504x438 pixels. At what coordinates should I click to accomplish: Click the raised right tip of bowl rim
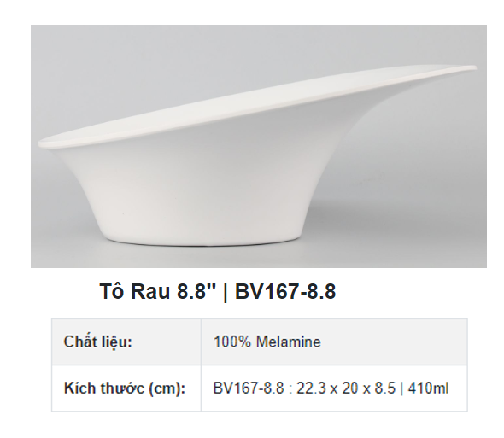pos(469,68)
